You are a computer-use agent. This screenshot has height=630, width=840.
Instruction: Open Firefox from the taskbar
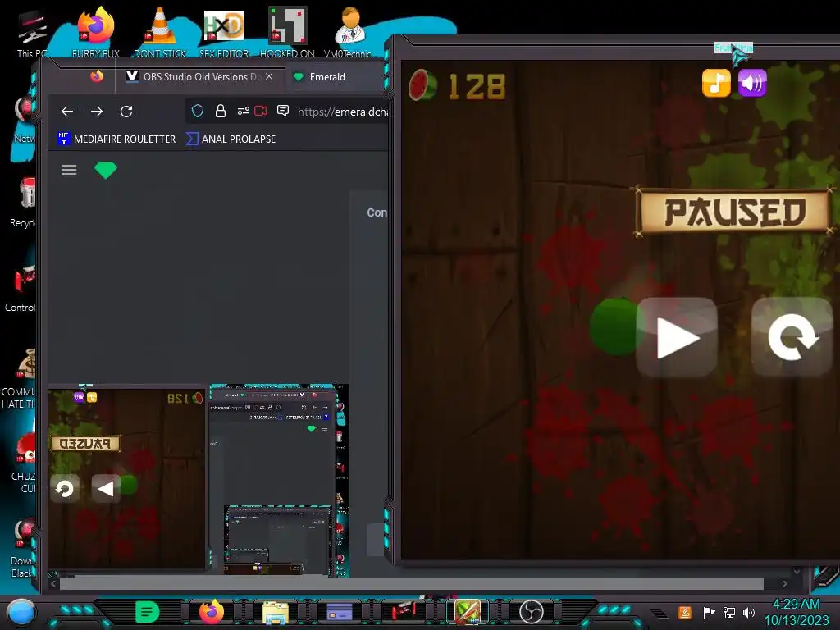[x=211, y=612]
